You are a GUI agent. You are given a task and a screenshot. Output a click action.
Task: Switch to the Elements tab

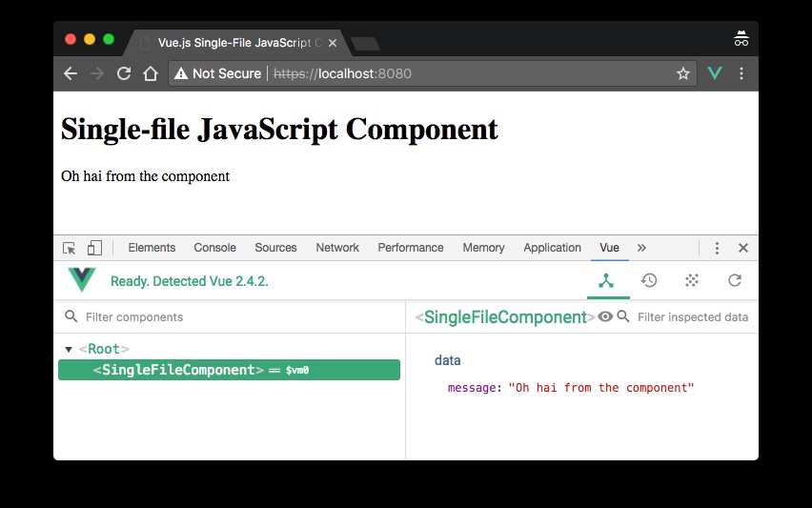click(152, 248)
